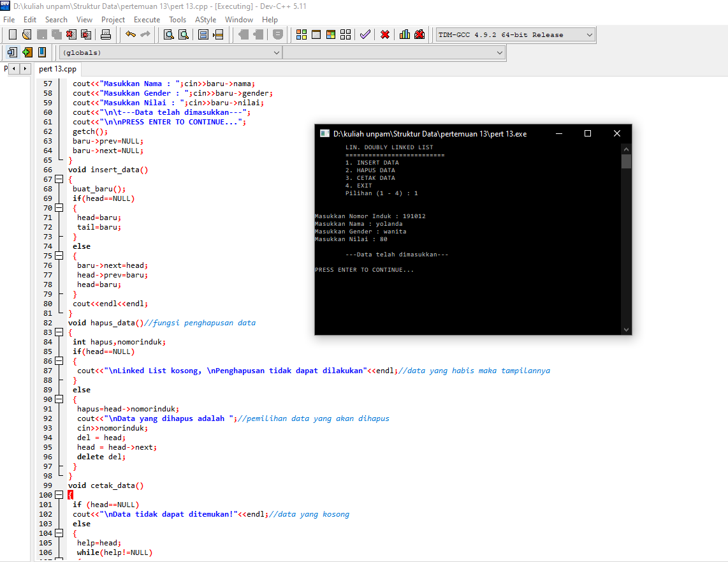This screenshot has height=562, width=728.
Task: Open the Edit menu
Action: (30, 20)
